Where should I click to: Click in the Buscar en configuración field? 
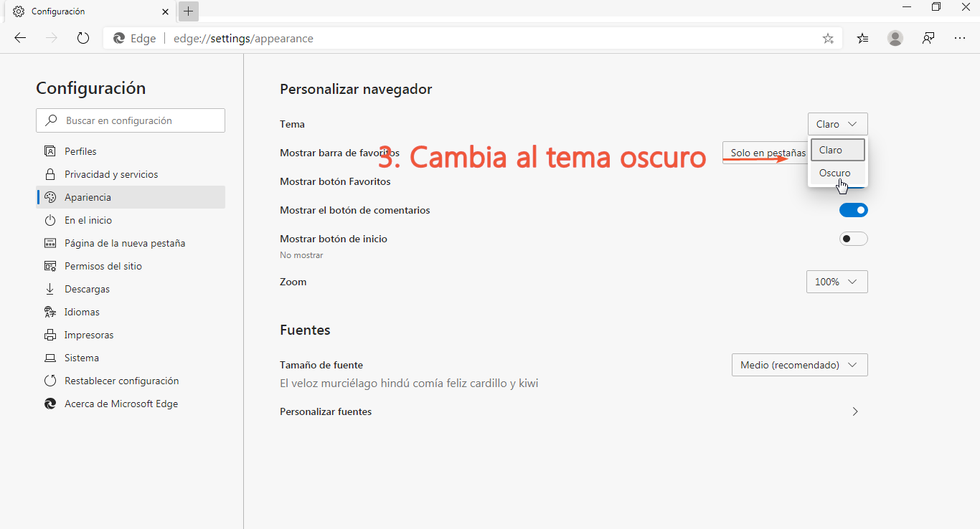coord(131,120)
